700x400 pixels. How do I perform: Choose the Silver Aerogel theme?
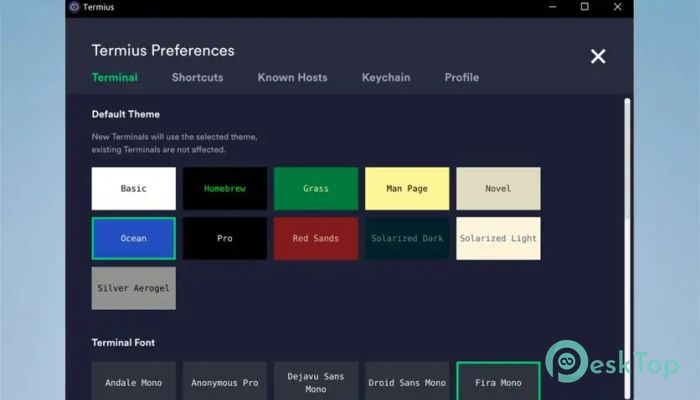133,288
